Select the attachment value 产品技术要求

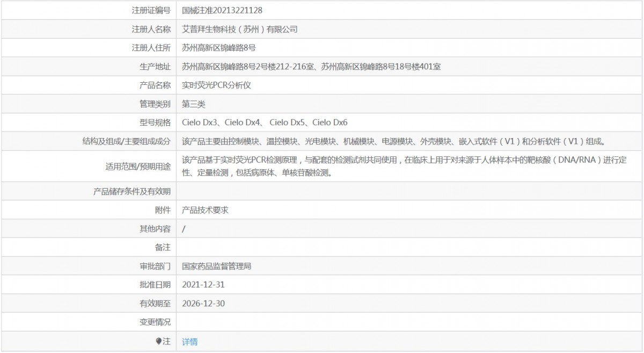coord(205,210)
